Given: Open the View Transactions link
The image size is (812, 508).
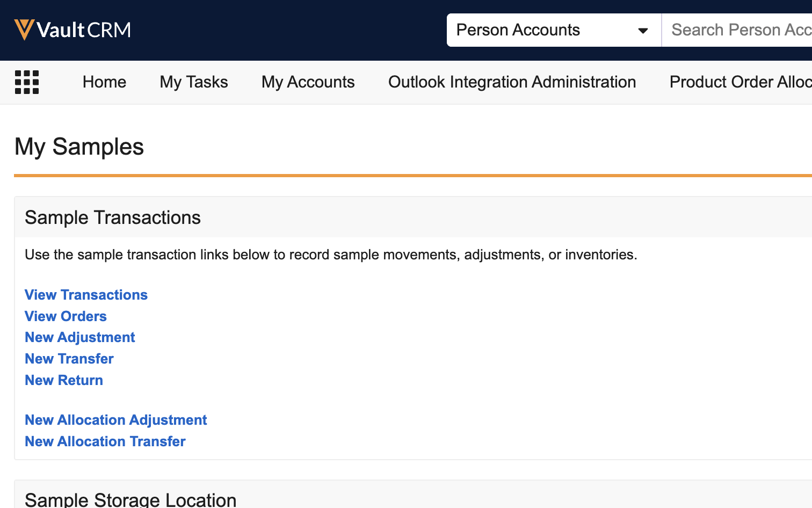Looking at the screenshot, I should point(86,295).
